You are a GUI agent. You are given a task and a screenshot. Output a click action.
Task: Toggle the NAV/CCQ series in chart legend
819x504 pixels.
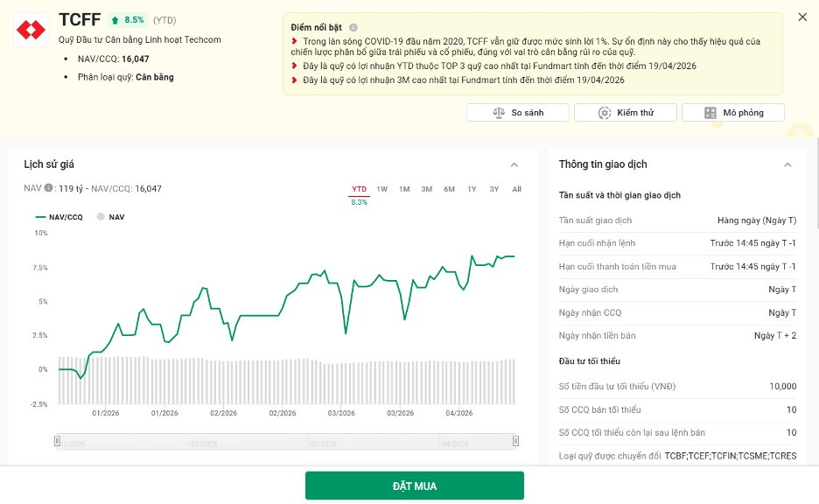(x=59, y=216)
